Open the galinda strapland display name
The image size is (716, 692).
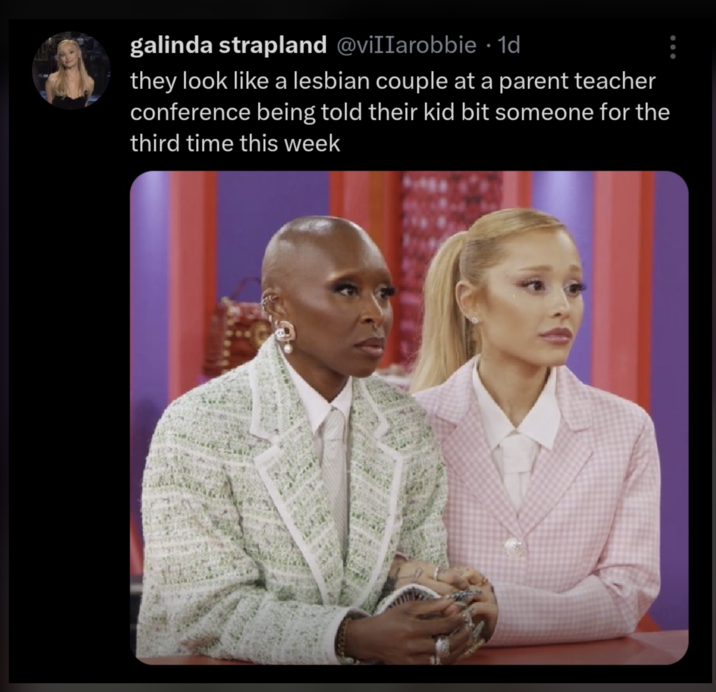click(228, 45)
